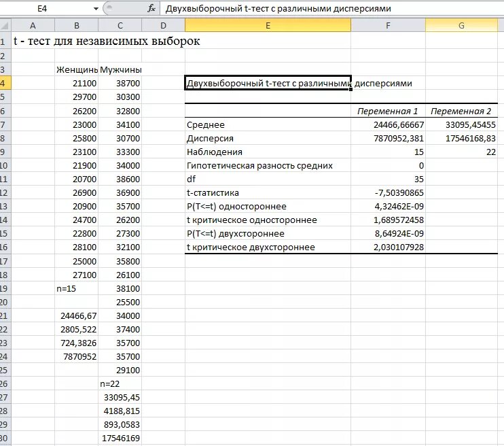Select the 'n=15' cell
The width and height of the screenshot is (504, 446).
tap(77, 288)
